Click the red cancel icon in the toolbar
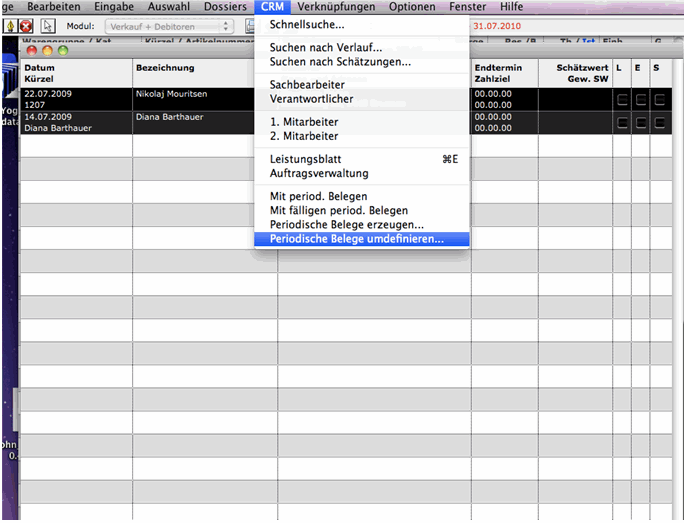 coord(27,25)
